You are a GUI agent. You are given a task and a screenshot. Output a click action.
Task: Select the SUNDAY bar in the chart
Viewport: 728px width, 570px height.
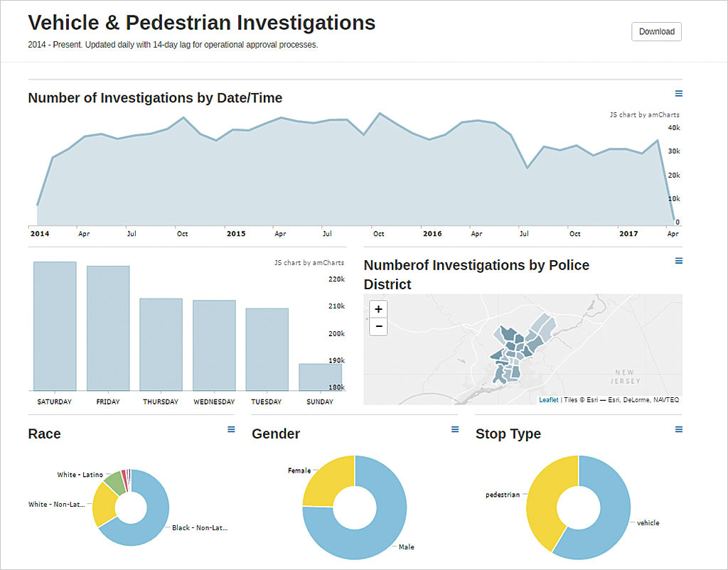click(x=320, y=377)
